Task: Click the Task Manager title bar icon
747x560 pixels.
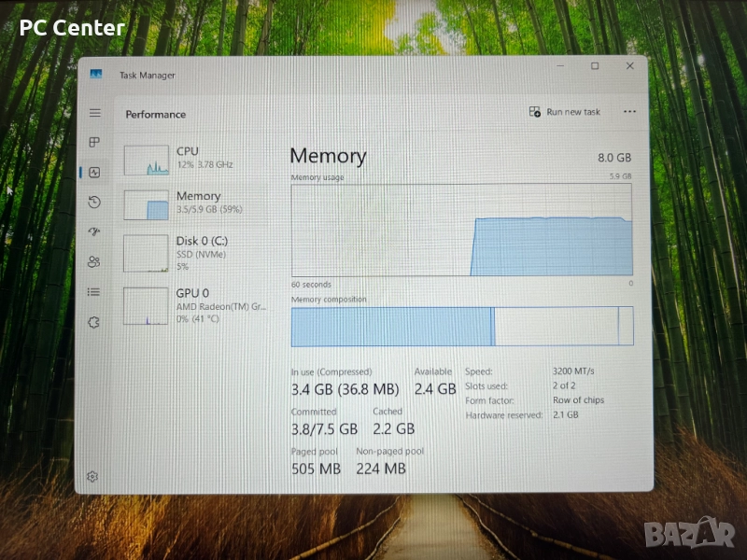Action: click(x=96, y=75)
